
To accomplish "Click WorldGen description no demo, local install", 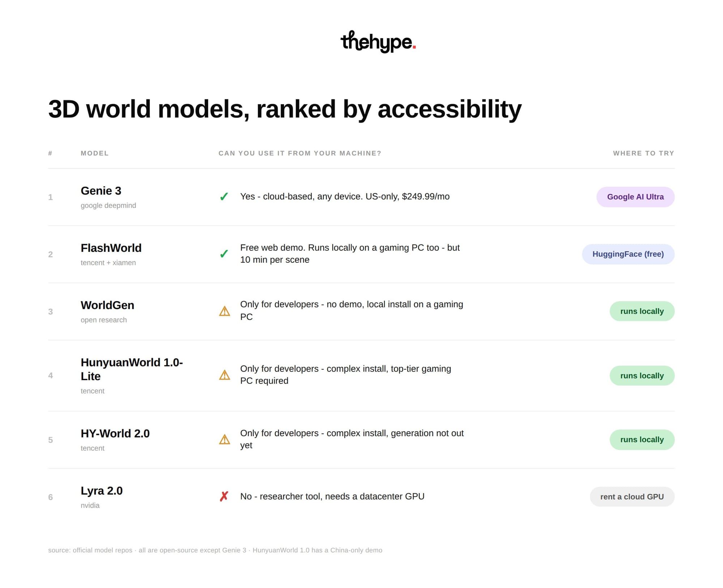I will click(352, 310).
